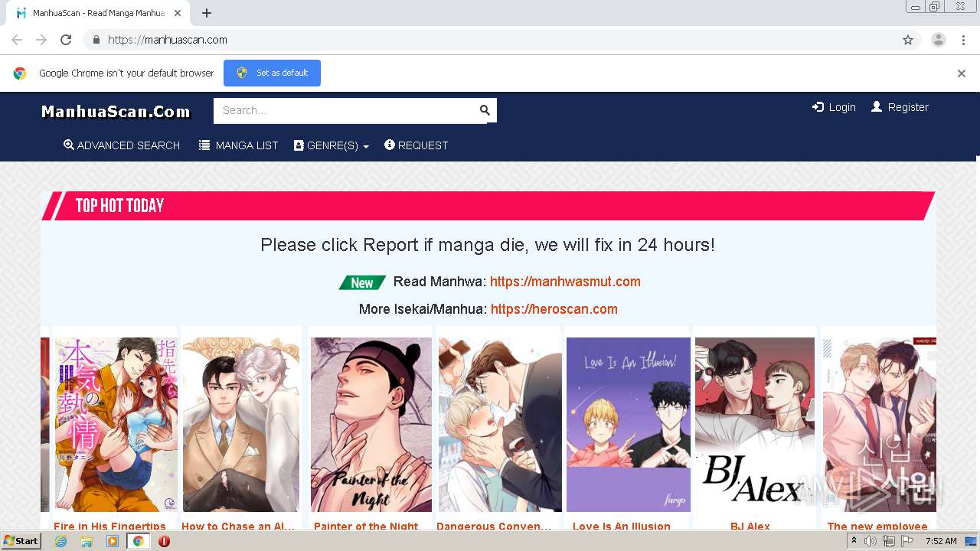Expand the GENRE(S) dropdown

[332, 145]
